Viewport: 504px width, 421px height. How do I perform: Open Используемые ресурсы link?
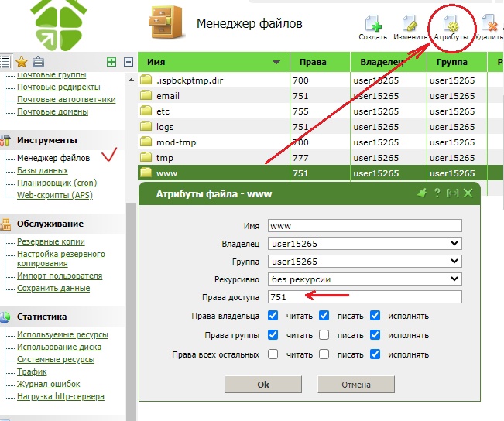[63, 334]
